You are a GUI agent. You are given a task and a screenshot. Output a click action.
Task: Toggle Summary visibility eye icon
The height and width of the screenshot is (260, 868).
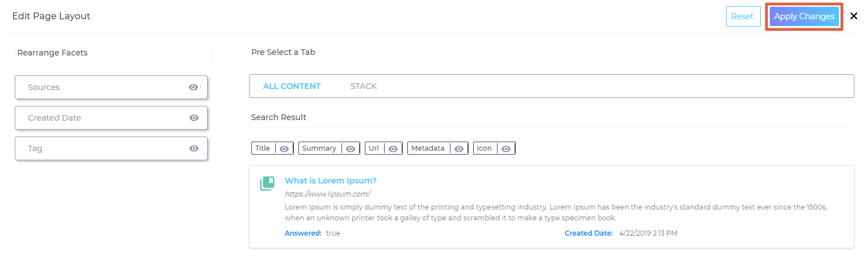tap(351, 148)
